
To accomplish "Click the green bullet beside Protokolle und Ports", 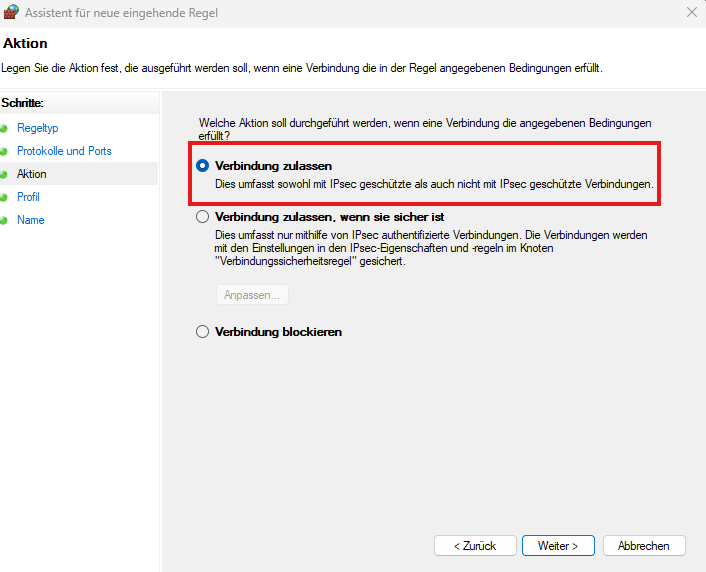I will [4, 151].
